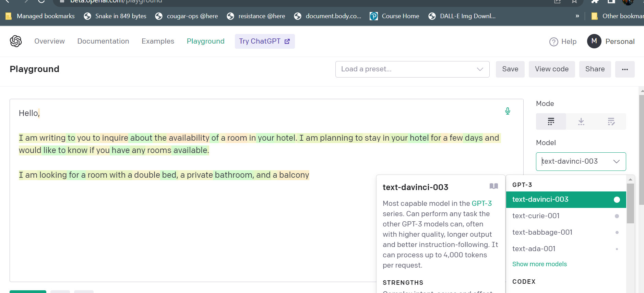
Task: Open the resistance @here bookmark
Action: point(256,16)
